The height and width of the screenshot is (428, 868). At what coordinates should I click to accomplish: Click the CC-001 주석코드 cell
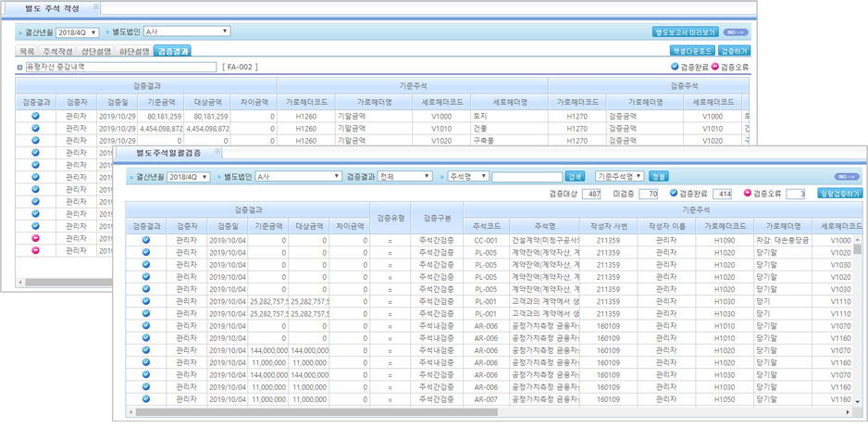(487, 240)
